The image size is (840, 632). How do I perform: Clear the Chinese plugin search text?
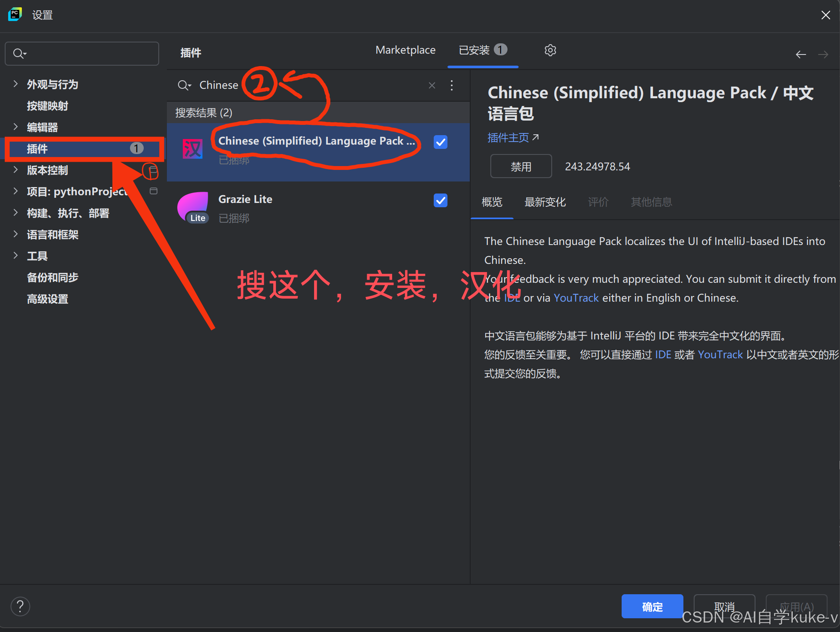pyautogui.click(x=432, y=85)
